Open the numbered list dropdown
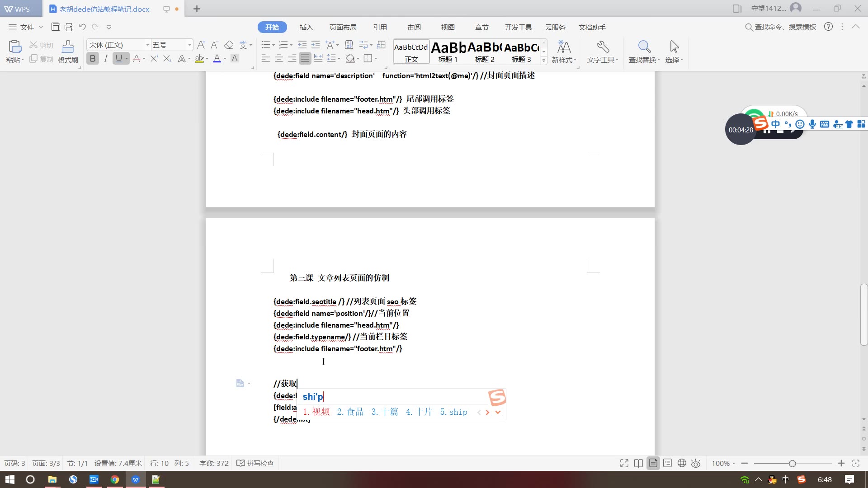 [x=291, y=45]
